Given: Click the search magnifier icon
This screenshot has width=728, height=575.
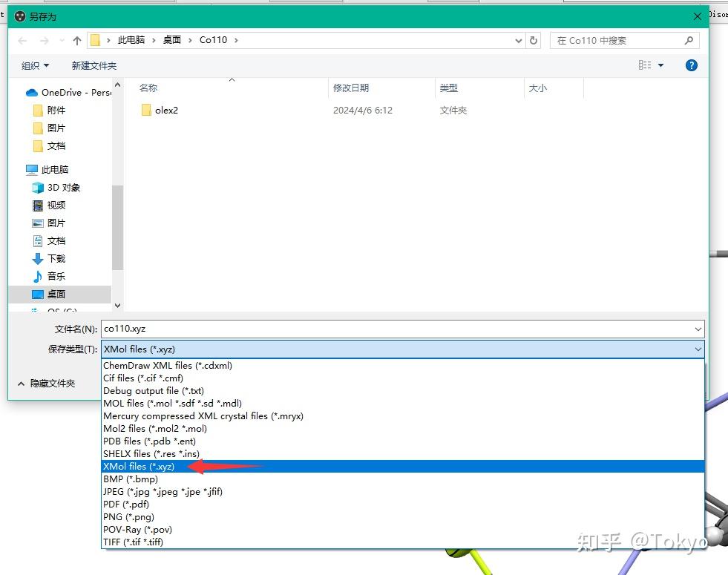Looking at the screenshot, I should tap(689, 40).
